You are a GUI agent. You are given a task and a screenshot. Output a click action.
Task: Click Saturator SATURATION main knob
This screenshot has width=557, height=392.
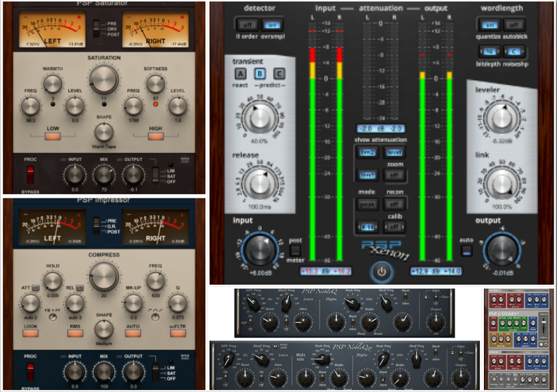point(104,79)
